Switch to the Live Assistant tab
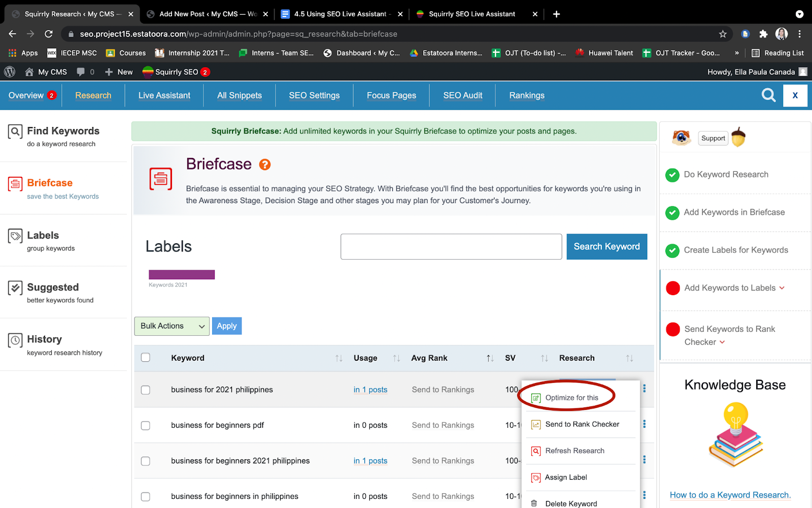Screen dimensions: 812x508 [164, 96]
